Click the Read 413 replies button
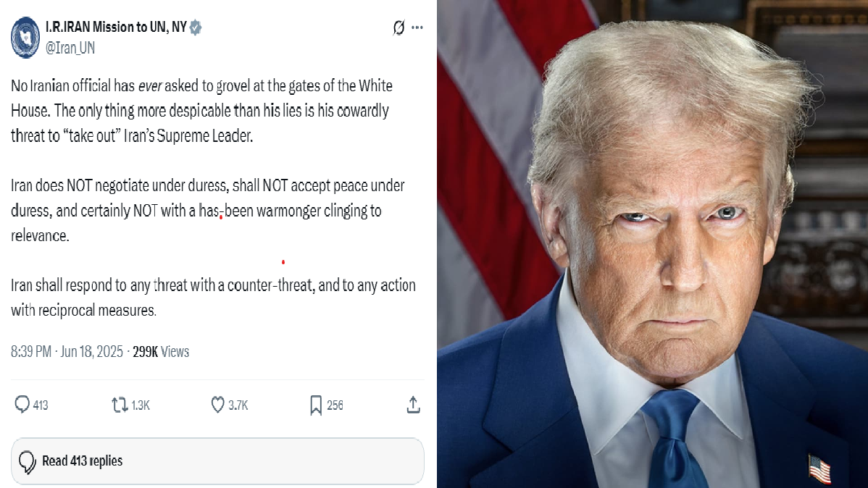868x488 pixels. [217, 461]
